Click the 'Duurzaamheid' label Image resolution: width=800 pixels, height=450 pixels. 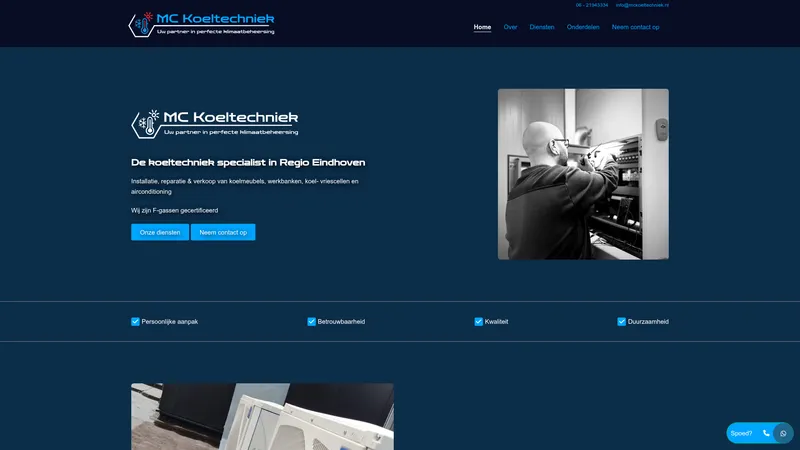click(648, 321)
